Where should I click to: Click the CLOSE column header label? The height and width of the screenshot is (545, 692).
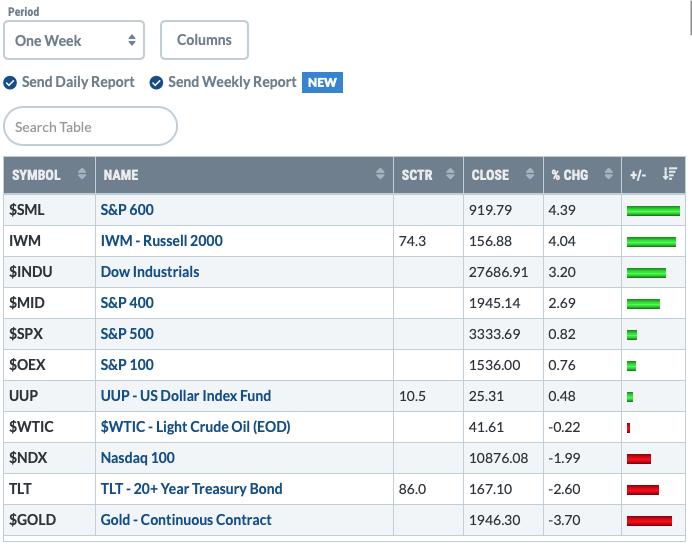490,175
